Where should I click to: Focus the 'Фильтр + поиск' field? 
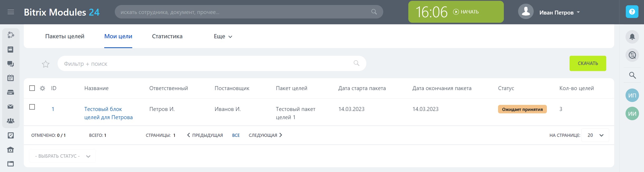pyautogui.click(x=206, y=64)
